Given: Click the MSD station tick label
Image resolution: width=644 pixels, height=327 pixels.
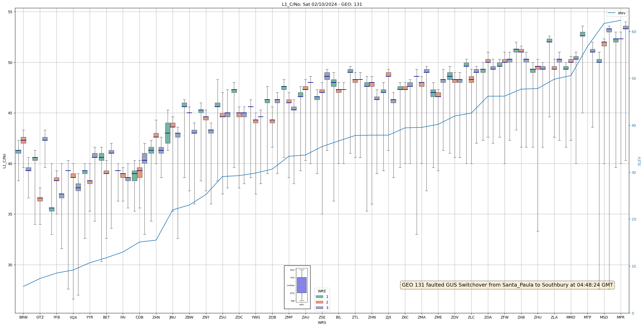Looking at the screenshot, I should (x=604, y=317).
